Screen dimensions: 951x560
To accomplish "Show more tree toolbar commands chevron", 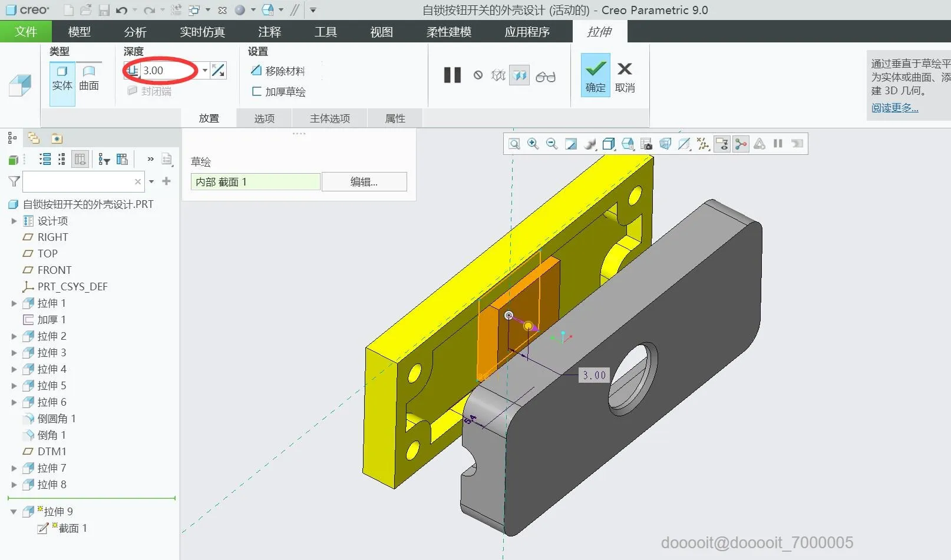I will tap(150, 159).
